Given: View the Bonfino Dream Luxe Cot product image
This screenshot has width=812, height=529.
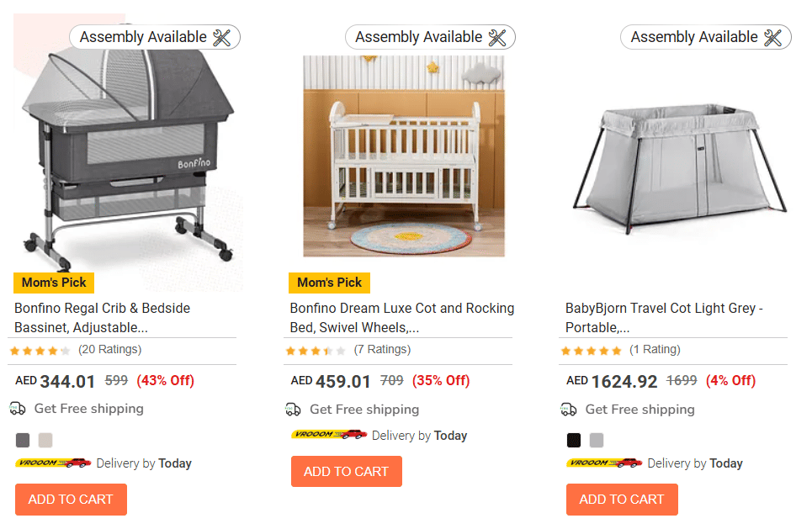Looking at the screenshot, I should point(404,156).
